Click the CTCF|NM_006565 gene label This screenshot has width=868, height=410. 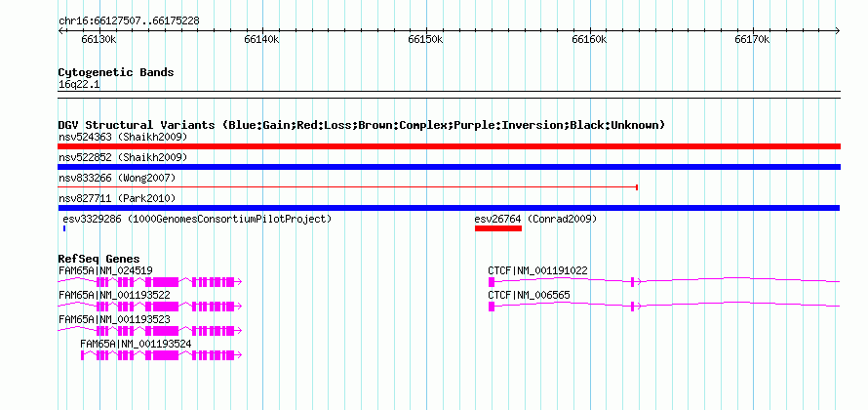tap(529, 295)
